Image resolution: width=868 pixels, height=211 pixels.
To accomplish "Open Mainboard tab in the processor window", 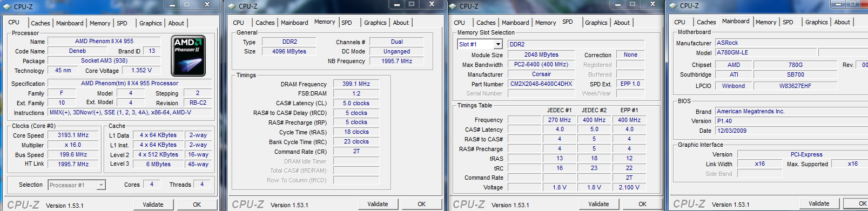I will pyautogui.click(x=70, y=23).
